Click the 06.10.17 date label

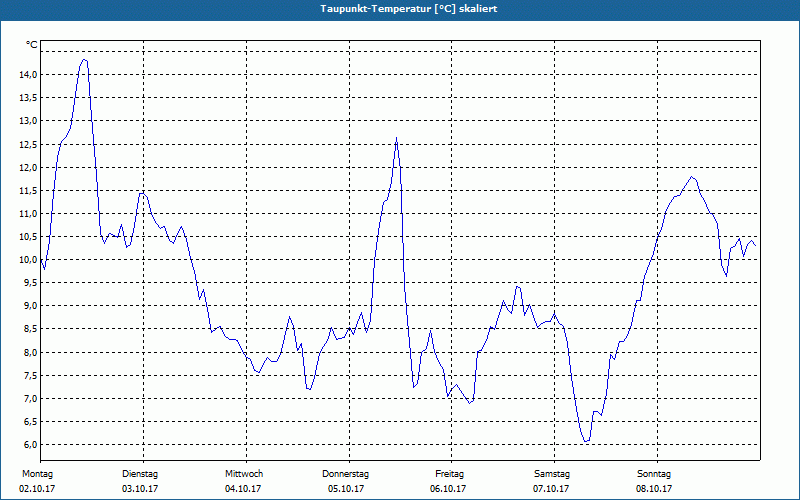coord(448,489)
